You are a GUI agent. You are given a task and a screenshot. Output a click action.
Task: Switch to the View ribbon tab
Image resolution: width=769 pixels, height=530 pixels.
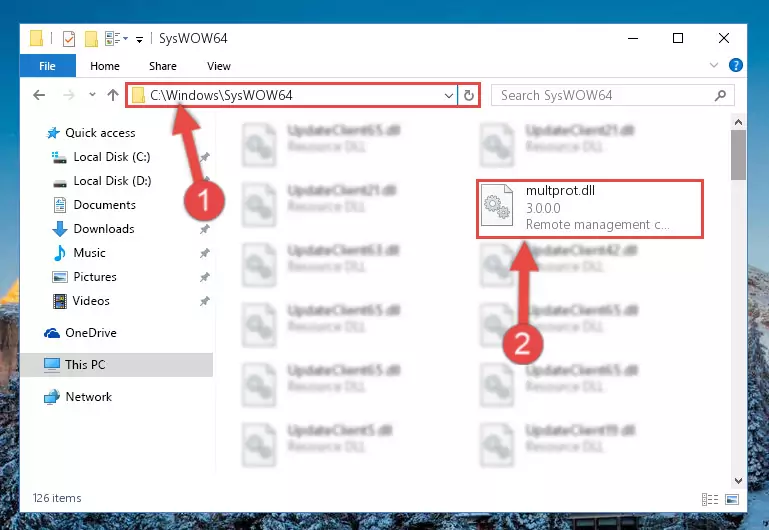tap(218, 66)
